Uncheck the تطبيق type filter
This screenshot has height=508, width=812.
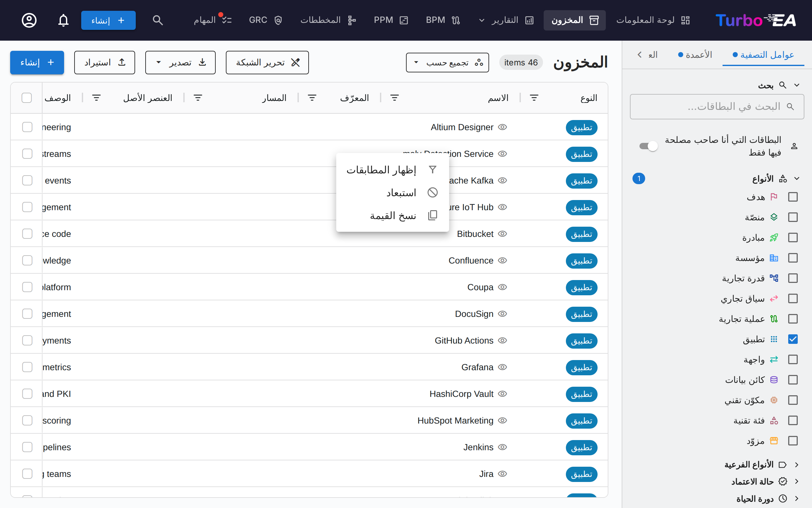[x=793, y=339]
